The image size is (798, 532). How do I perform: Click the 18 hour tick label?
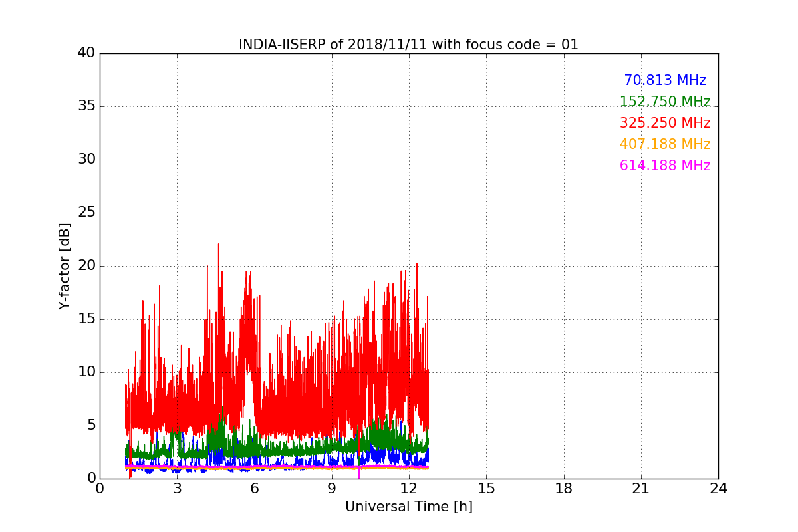pyautogui.click(x=564, y=488)
